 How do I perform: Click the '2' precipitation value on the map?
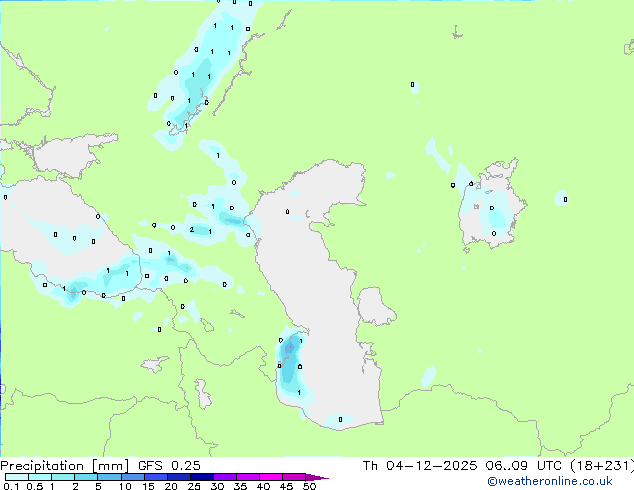tap(192, 230)
